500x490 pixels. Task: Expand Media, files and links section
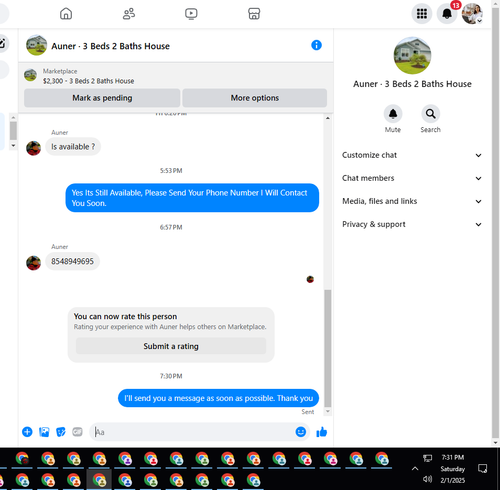(x=412, y=201)
